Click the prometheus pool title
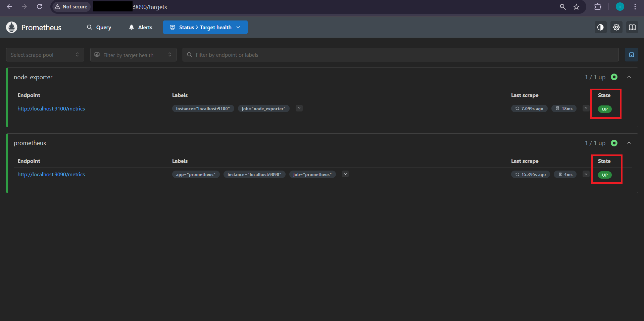The image size is (644, 321). click(x=30, y=143)
